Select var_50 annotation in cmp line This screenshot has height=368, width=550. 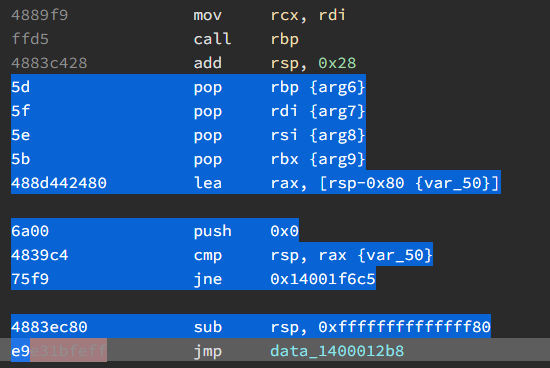(x=395, y=255)
